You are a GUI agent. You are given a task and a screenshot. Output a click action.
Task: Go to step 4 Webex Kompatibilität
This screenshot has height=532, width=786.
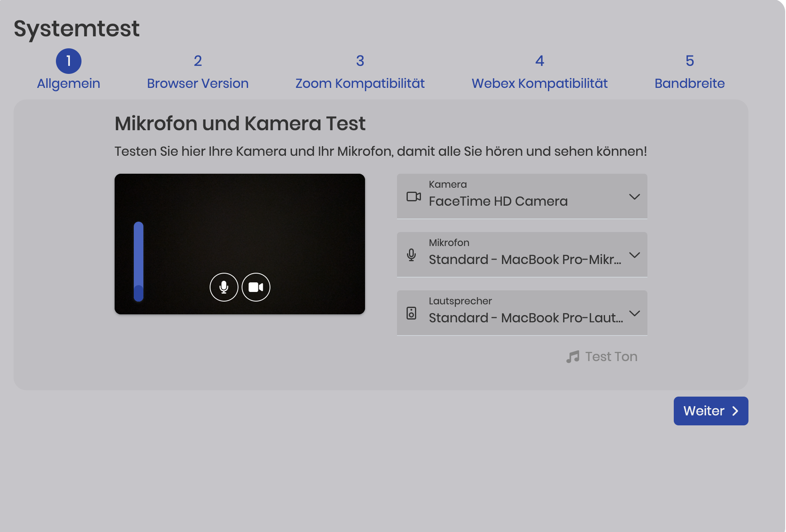tap(540, 72)
